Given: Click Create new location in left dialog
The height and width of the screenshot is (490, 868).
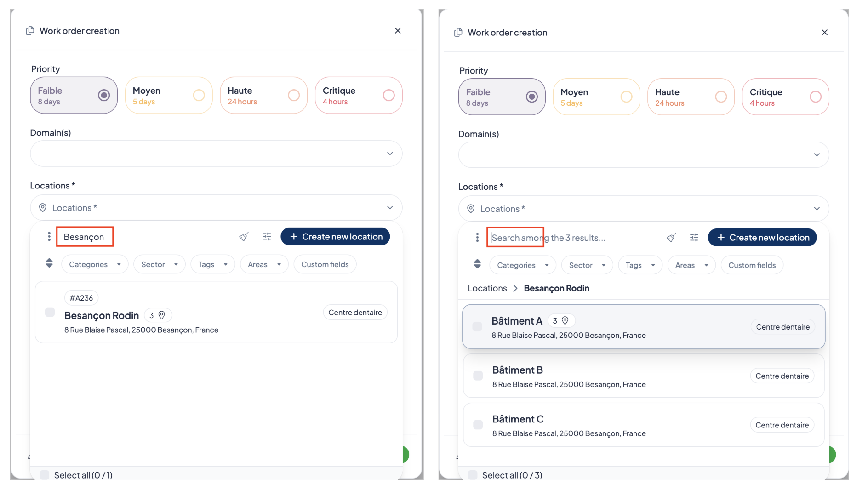Looking at the screenshot, I should tap(335, 237).
